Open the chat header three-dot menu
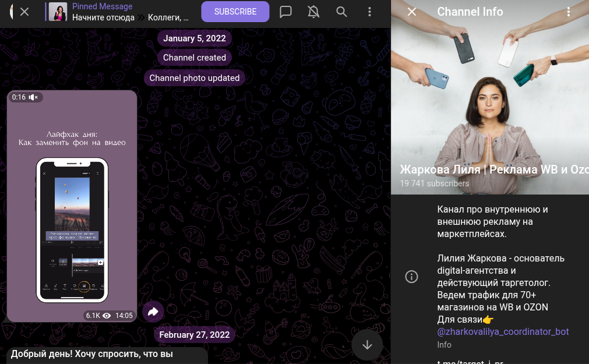Screen dimensions: 589x364 (369, 12)
